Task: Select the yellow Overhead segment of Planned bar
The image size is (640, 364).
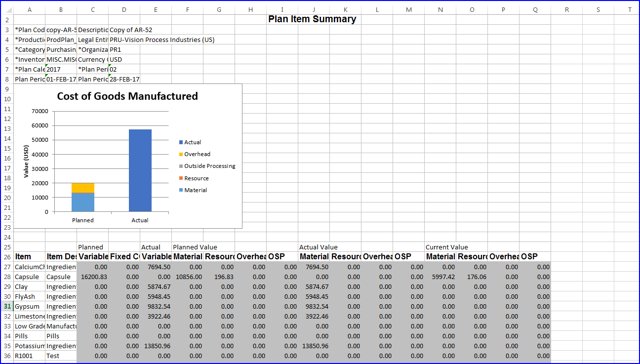Action: pos(83,188)
